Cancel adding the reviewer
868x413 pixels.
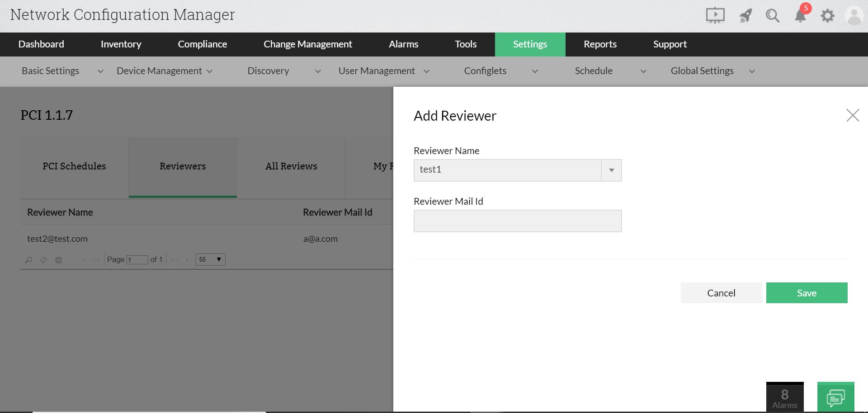click(722, 293)
